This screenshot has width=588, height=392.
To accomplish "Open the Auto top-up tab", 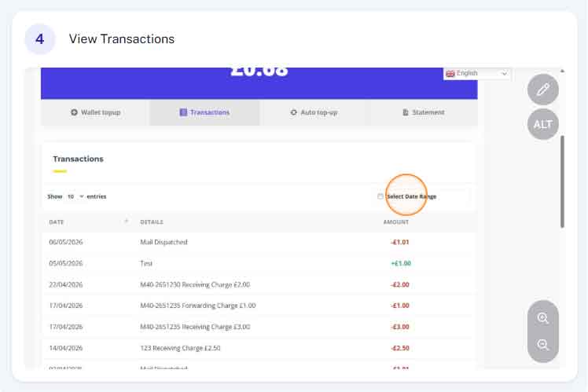I will point(314,112).
